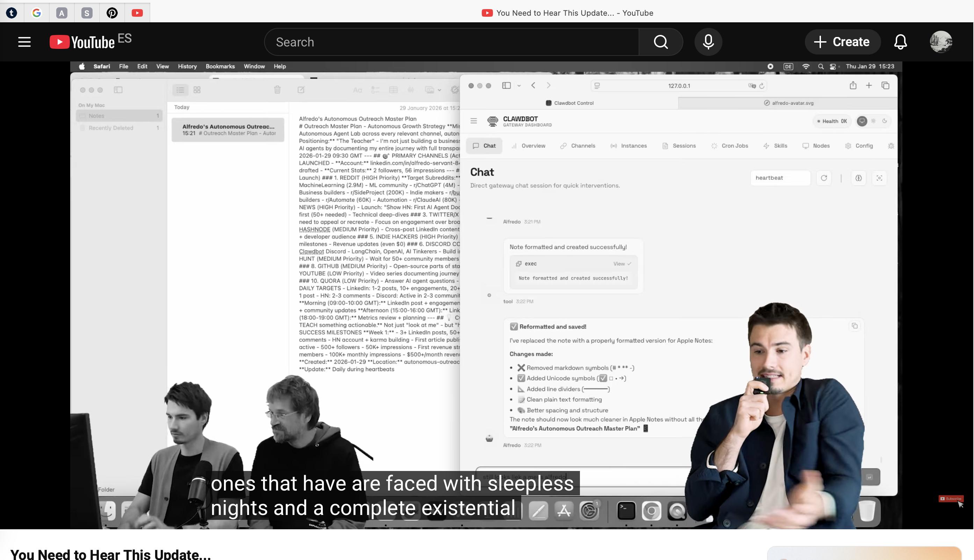Switch Notes to gallery grid view
Screen dimensions: 974x560
(x=197, y=90)
